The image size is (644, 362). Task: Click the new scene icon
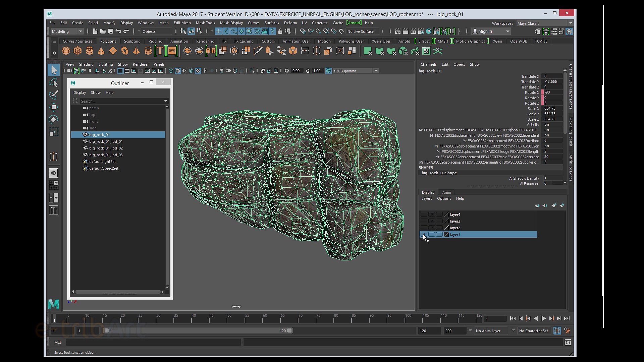point(95,32)
